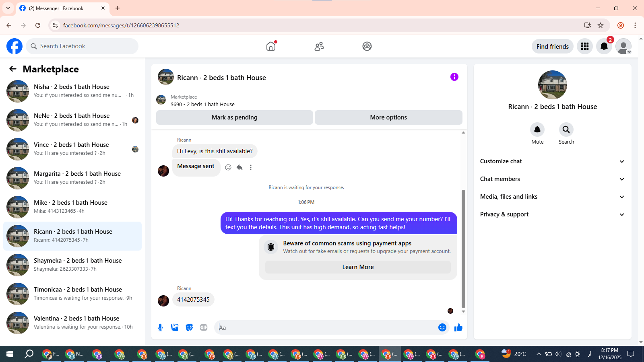Reload the page with the refresh icon
The width and height of the screenshot is (644, 362).
point(38,25)
